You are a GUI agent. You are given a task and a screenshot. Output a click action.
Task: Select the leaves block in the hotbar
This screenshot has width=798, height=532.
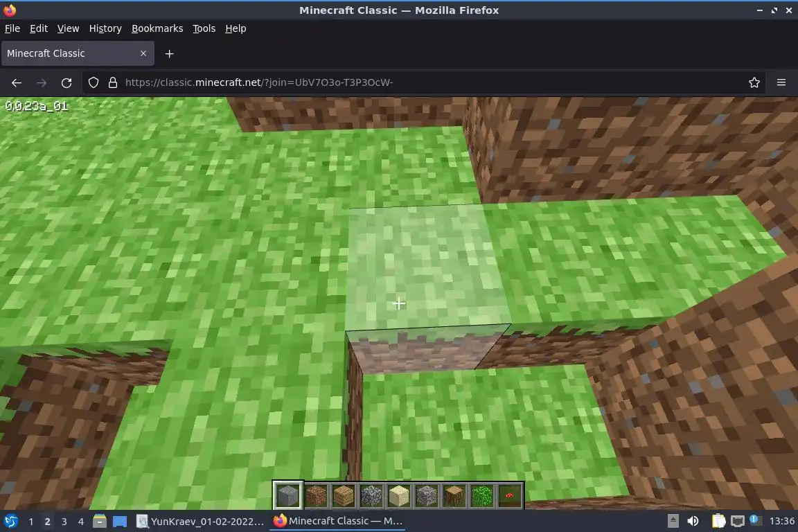pyautogui.click(x=481, y=495)
